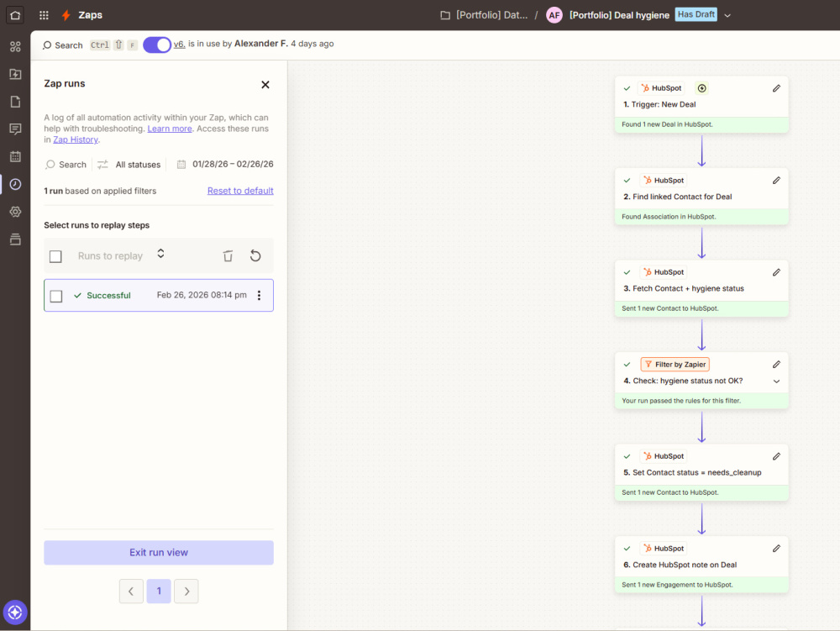840x631 pixels.
Task: Open the folder icon in the breadcrumb
Action: coord(445,15)
